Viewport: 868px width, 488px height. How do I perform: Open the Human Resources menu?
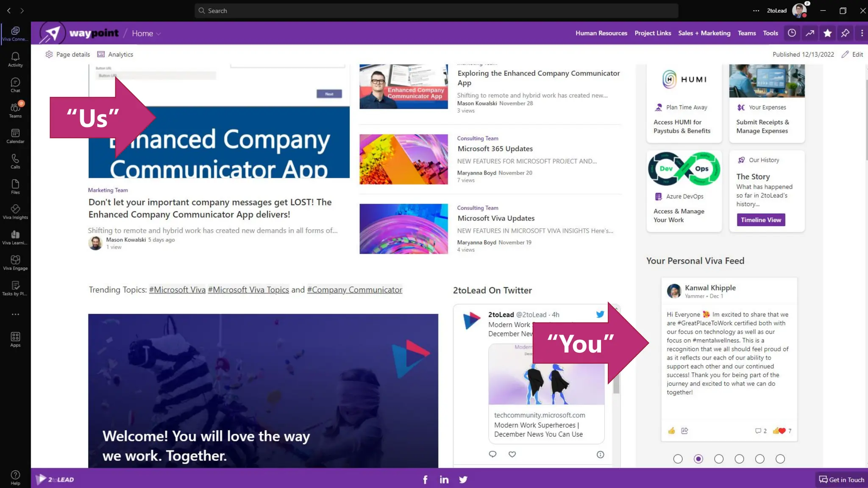(601, 33)
